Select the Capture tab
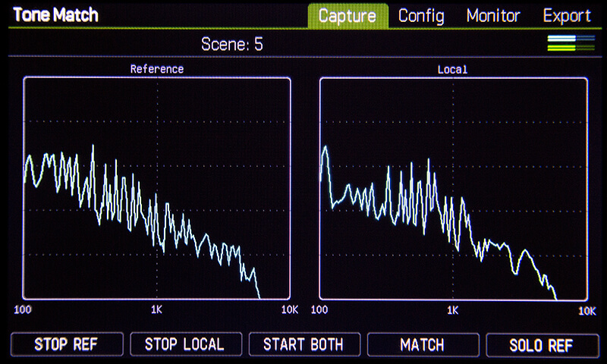 click(348, 15)
